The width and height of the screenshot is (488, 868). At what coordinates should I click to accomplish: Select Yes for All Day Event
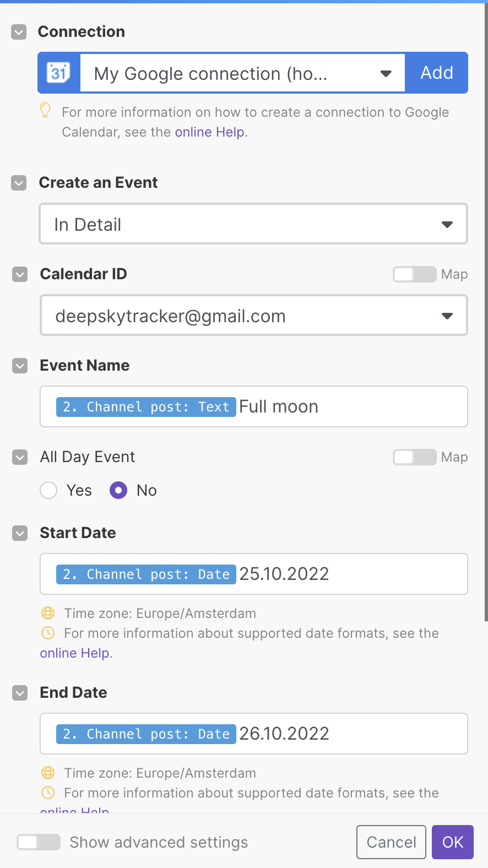click(x=48, y=490)
